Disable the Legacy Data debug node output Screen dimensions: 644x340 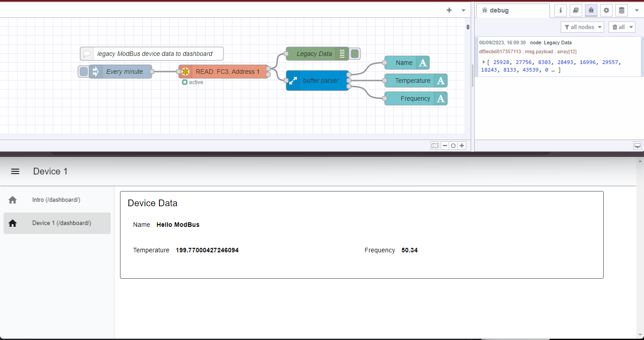354,53
